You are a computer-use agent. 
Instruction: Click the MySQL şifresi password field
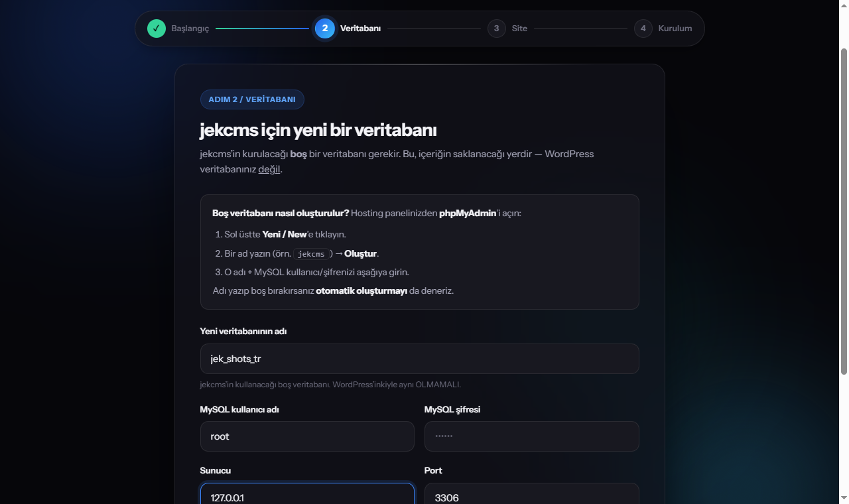click(531, 436)
